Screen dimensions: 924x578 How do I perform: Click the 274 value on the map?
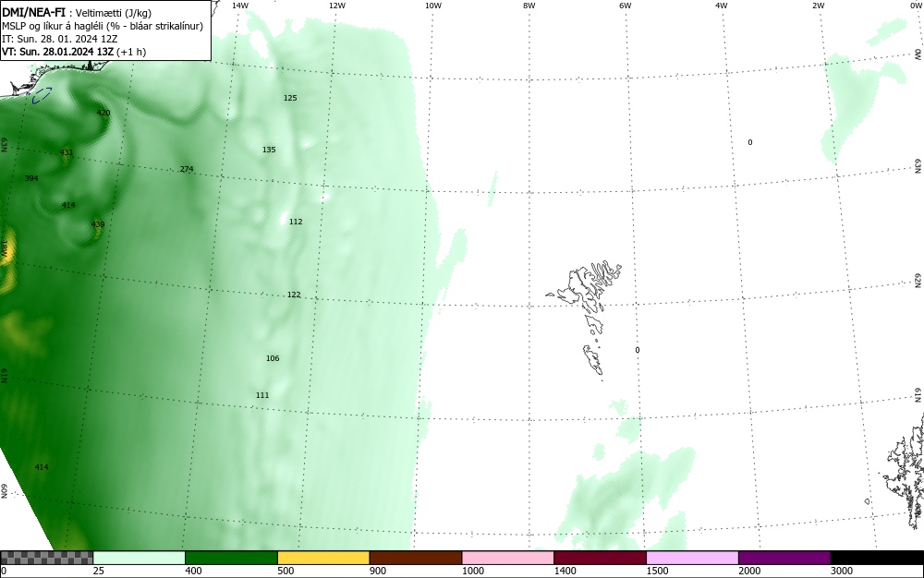[x=187, y=169]
